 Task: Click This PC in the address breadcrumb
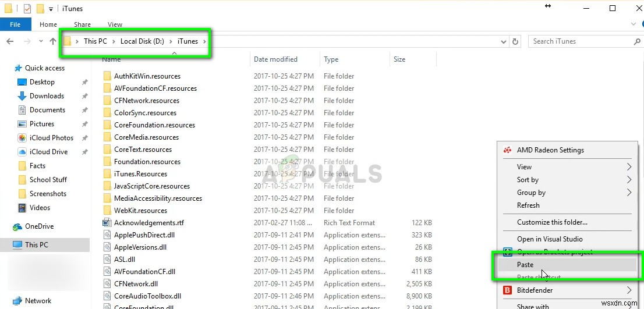[x=95, y=41]
